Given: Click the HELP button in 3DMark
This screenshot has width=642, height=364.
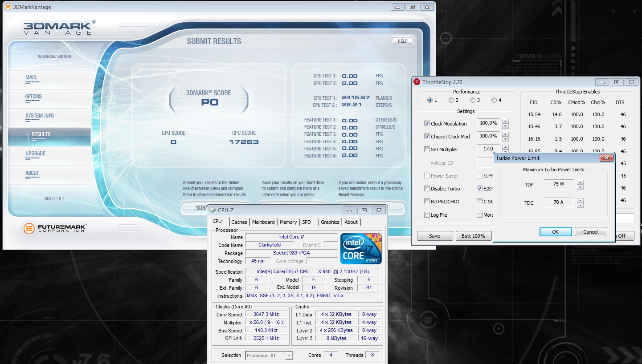Looking at the screenshot, I should coord(402,41).
